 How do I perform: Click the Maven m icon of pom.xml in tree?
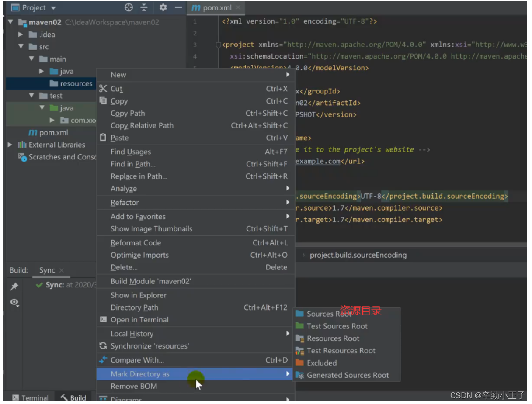(x=33, y=132)
